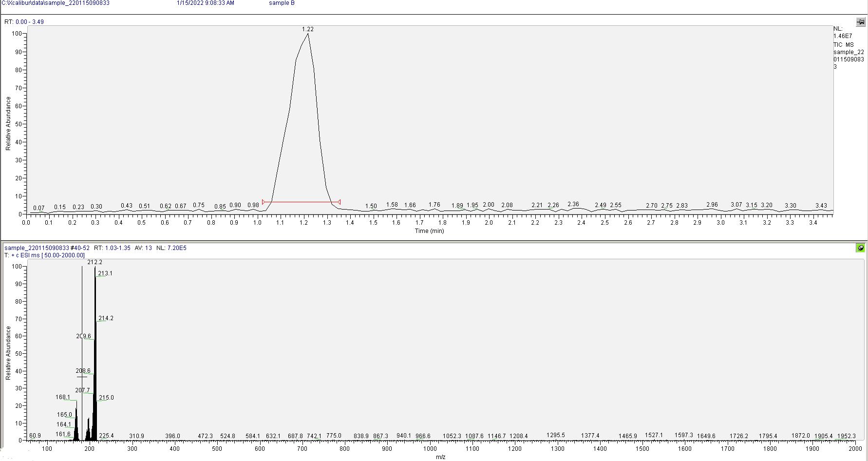The image size is (868, 461).
Task: Click the 215.0 peak label
Action: click(x=106, y=398)
